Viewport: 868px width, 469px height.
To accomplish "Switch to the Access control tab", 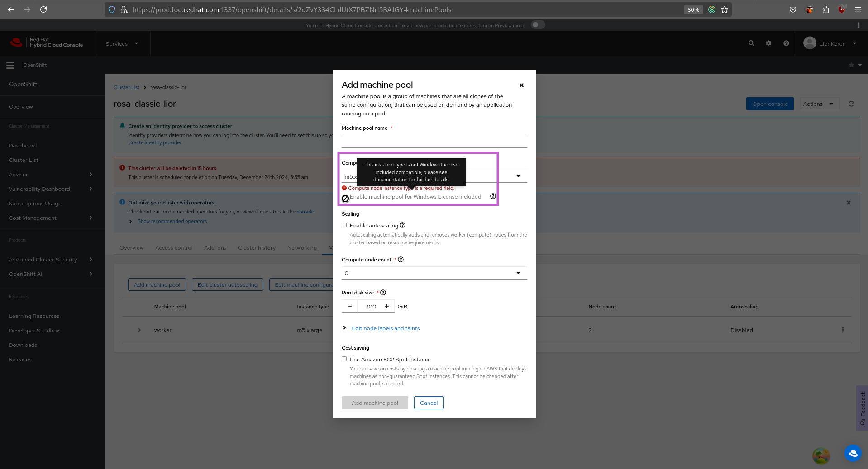I will click(x=174, y=248).
